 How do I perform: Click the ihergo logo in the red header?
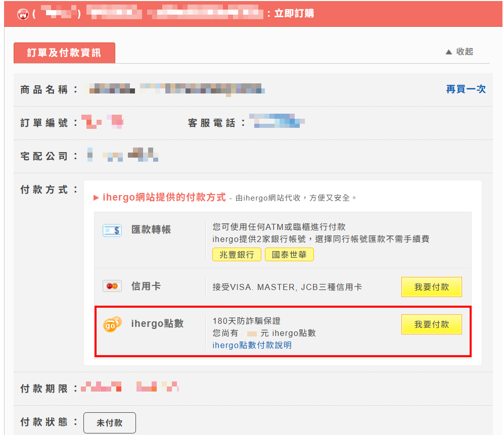[x=21, y=14]
